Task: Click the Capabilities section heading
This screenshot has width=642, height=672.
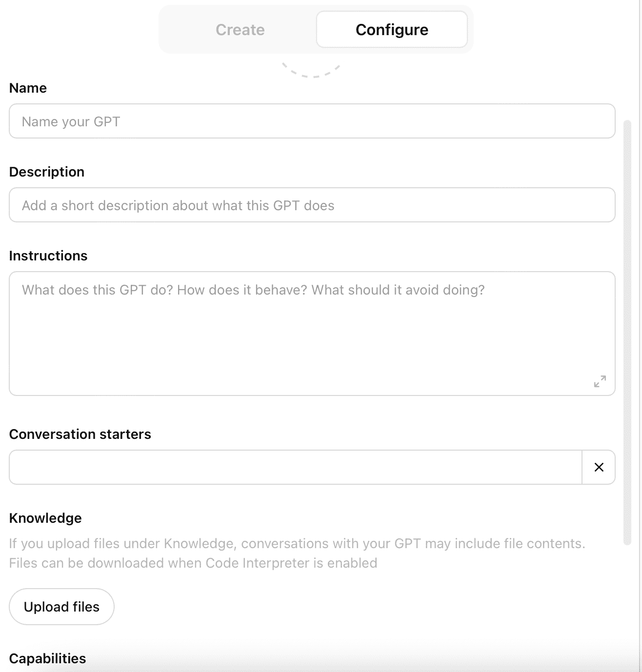Action: 47,658
